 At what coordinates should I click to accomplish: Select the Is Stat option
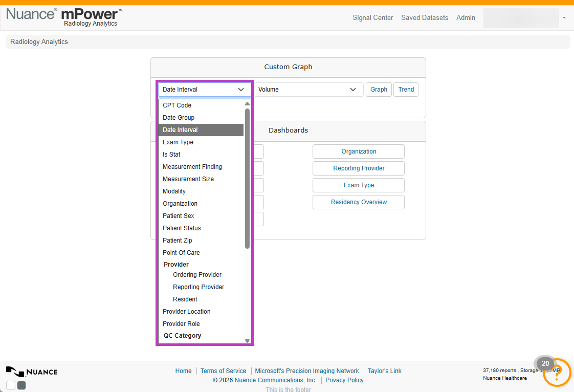(201, 154)
